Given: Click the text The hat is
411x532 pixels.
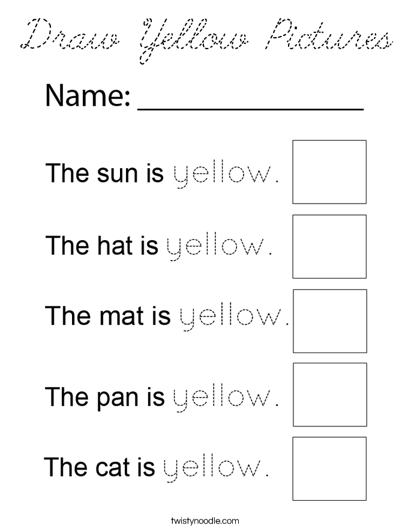Looking at the screenshot, I should [102, 245].
